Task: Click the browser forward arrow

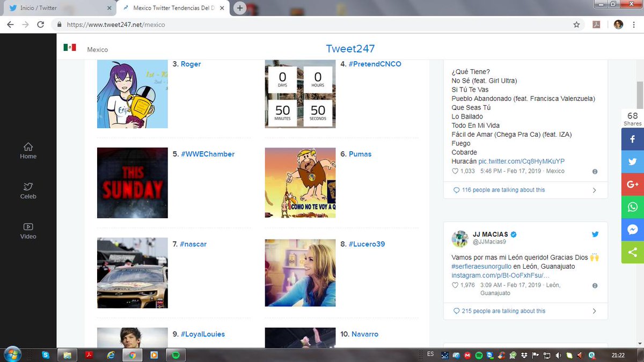Action: (25, 25)
